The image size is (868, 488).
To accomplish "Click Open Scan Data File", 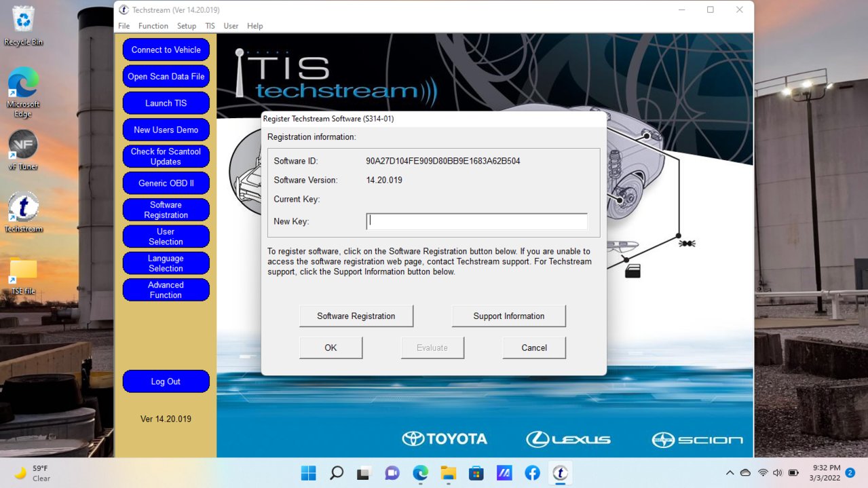I will point(166,77).
